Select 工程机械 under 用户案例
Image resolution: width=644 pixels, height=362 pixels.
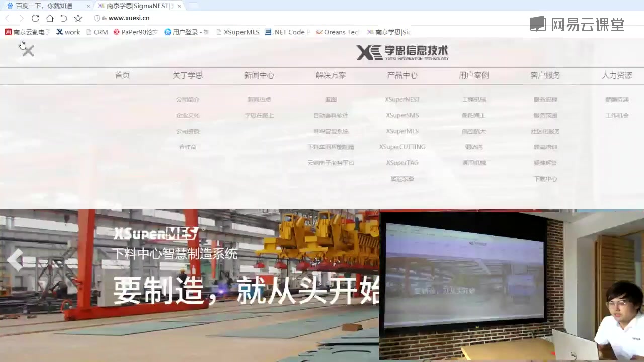473,100
